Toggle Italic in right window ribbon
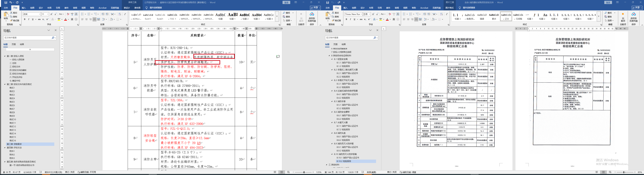This screenshot has width=644, height=175. click(351, 19)
